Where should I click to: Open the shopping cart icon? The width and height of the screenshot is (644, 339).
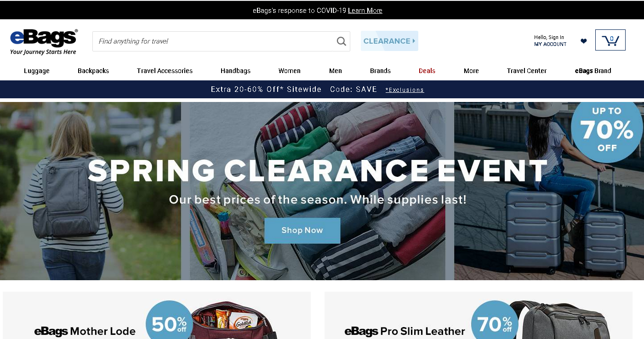610,40
